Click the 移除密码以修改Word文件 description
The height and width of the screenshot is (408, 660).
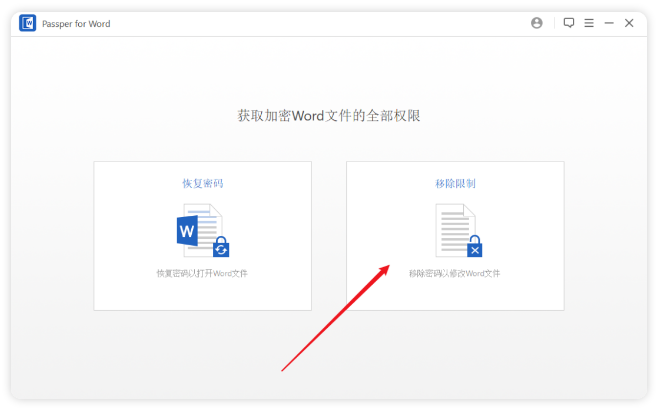pyautogui.click(x=455, y=273)
